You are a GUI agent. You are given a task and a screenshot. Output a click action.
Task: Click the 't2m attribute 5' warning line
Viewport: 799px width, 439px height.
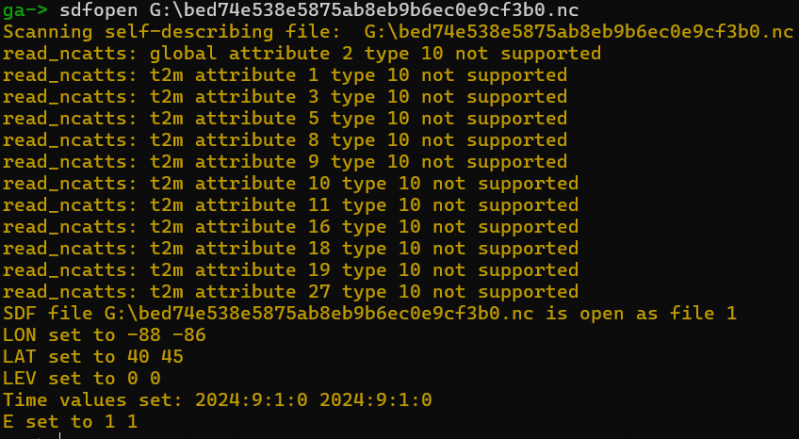pyautogui.click(x=285, y=119)
